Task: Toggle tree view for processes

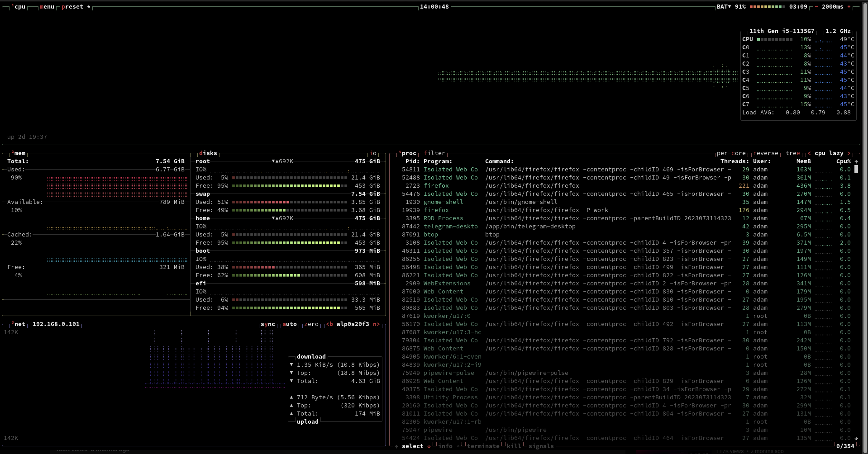Action: coord(792,153)
